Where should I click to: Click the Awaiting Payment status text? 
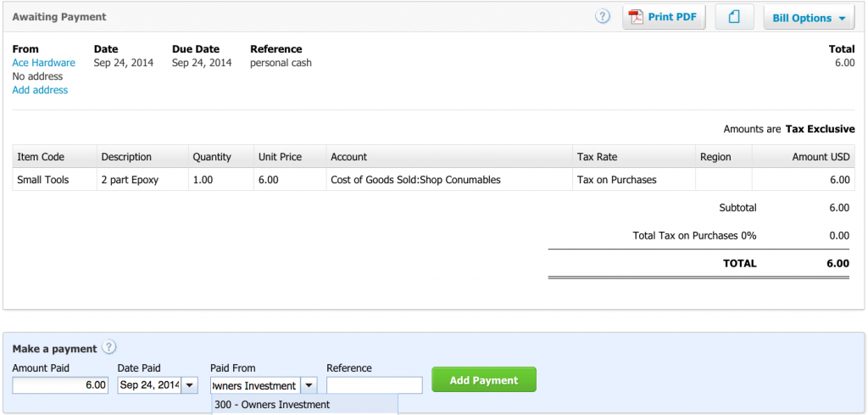pos(59,17)
